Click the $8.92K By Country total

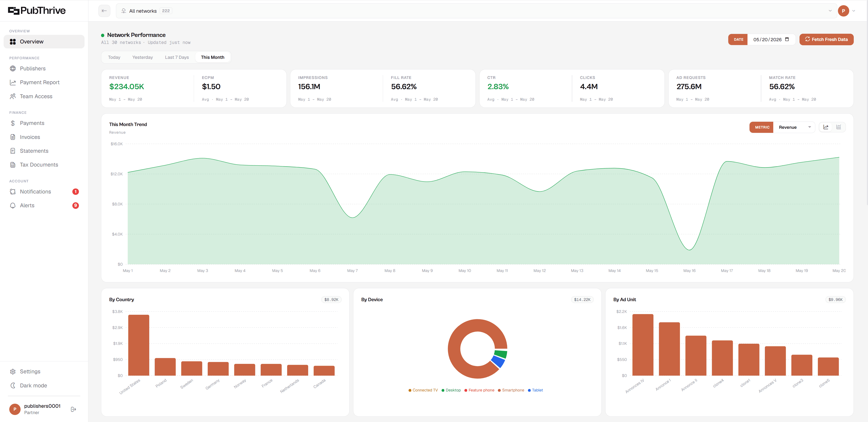[331, 300]
